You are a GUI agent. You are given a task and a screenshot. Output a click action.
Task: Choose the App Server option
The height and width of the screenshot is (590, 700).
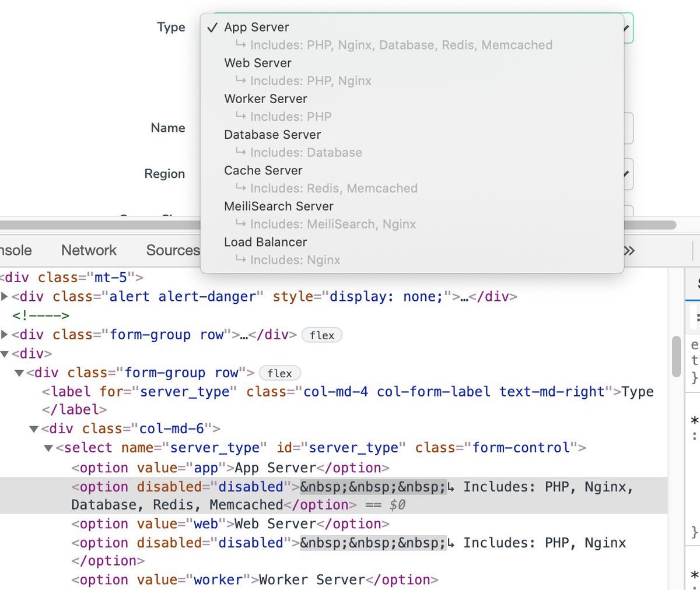(x=257, y=27)
